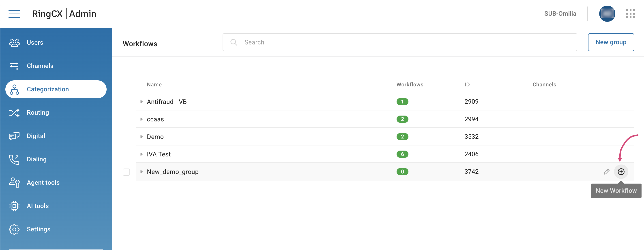The image size is (644, 250).
Task: Open the user profile avatar
Action: point(607,14)
